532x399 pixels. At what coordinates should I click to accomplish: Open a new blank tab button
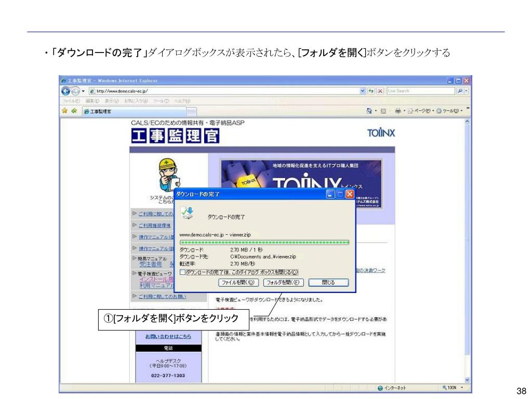(192, 111)
